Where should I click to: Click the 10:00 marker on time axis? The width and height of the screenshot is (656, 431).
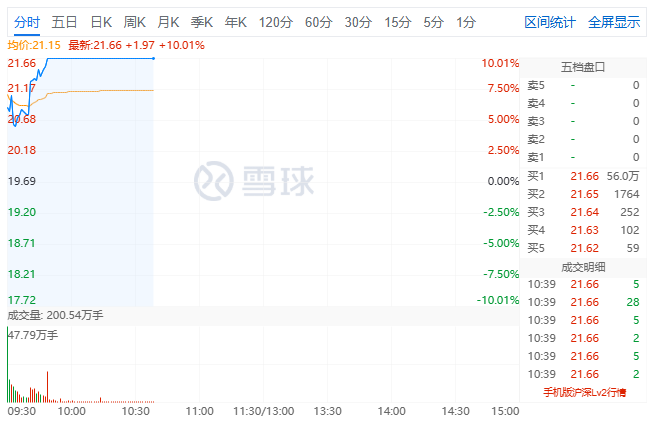[71, 411]
